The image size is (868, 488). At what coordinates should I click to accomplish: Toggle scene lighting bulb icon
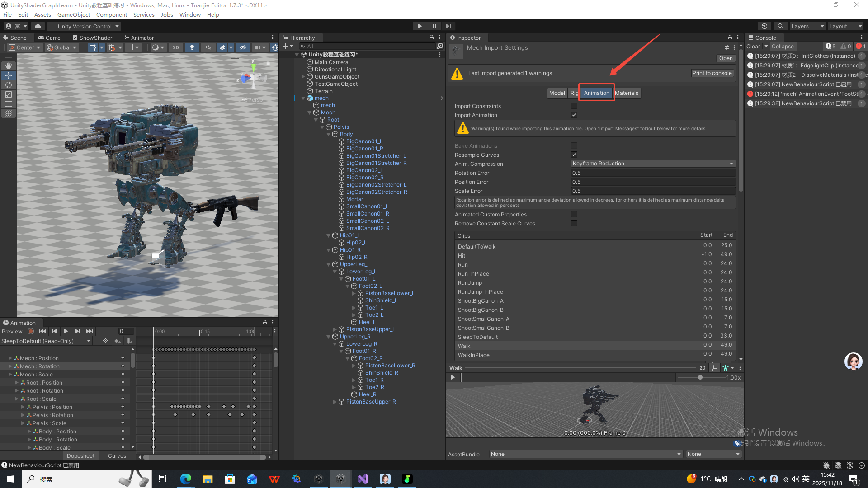click(192, 47)
